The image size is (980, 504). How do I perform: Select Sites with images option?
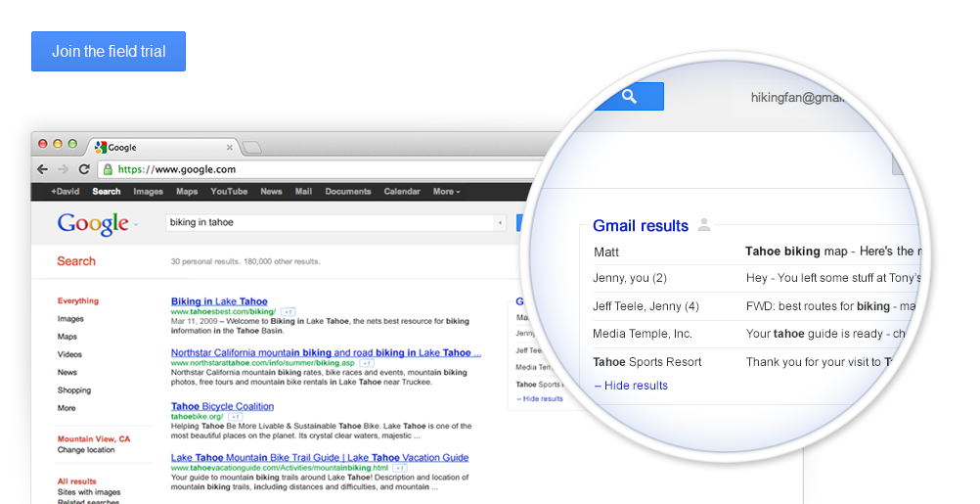[x=89, y=492]
